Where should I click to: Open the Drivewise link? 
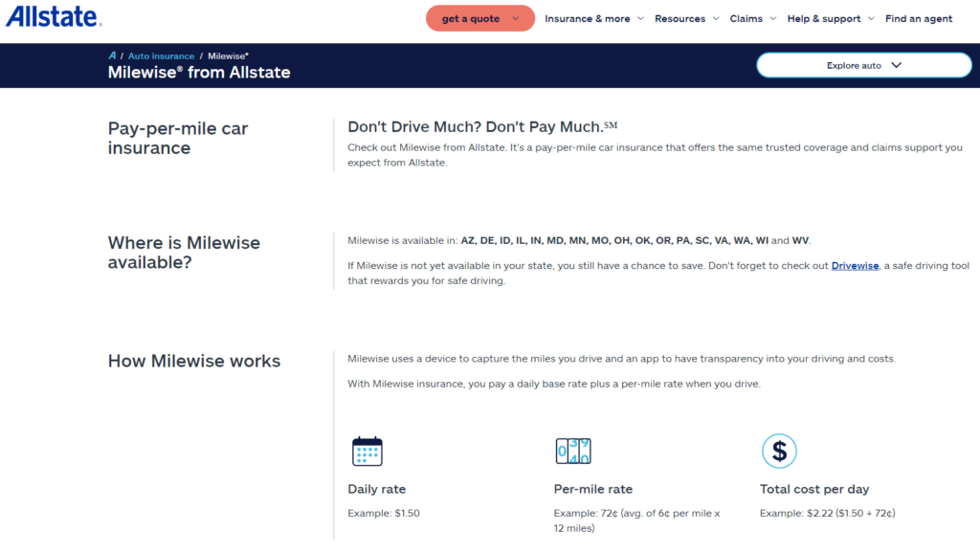coord(854,265)
